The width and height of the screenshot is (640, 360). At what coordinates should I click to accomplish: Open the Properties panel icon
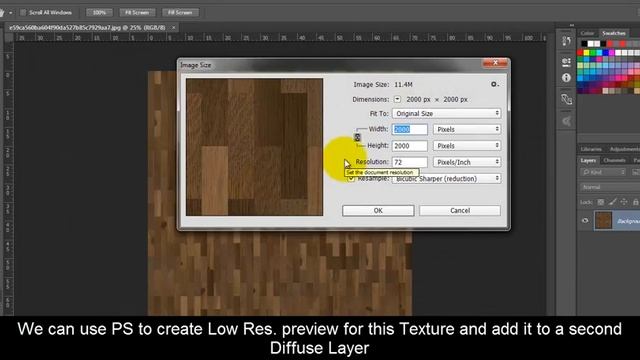(x=566, y=61)
